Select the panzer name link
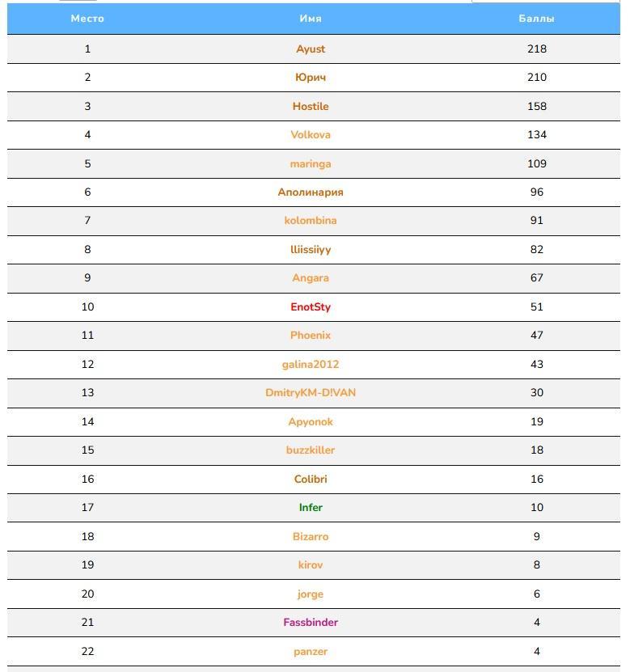Image resolution: width=630 pixels, height=672 pixels. click(311, 652)
